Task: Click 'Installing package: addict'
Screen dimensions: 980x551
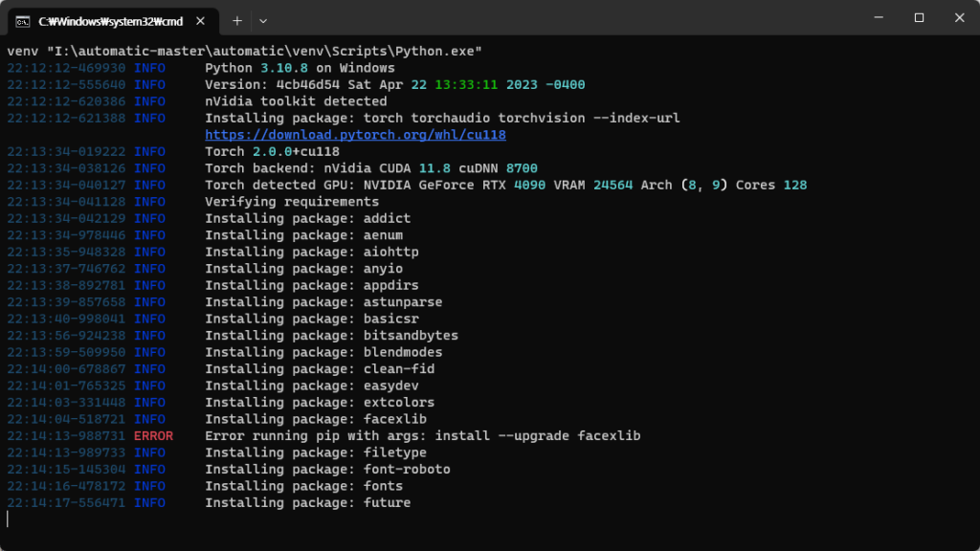Action: click(x=307, y=219)
